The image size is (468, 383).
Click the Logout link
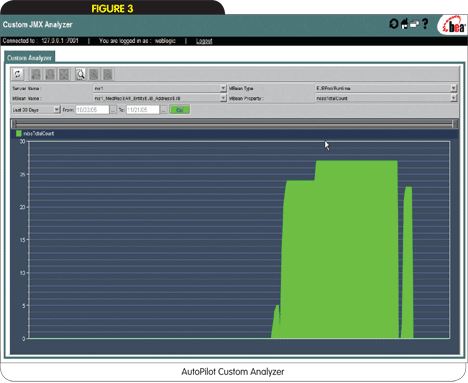click(204, 41)
